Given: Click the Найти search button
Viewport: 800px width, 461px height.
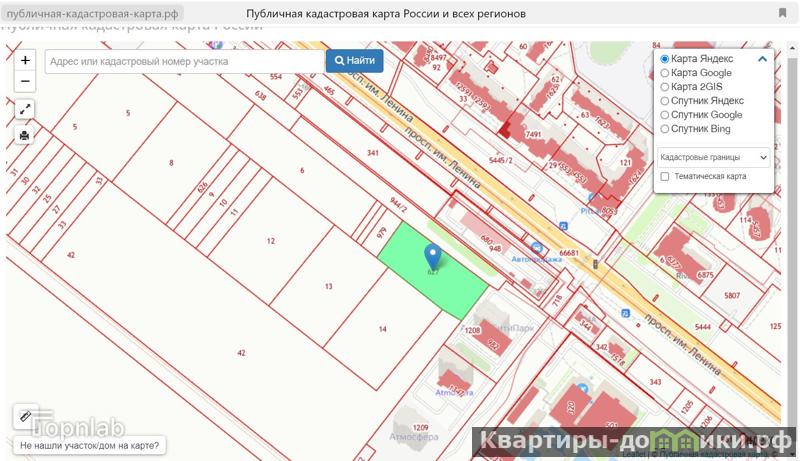Looking at the screenshot, I should (354, 61).
